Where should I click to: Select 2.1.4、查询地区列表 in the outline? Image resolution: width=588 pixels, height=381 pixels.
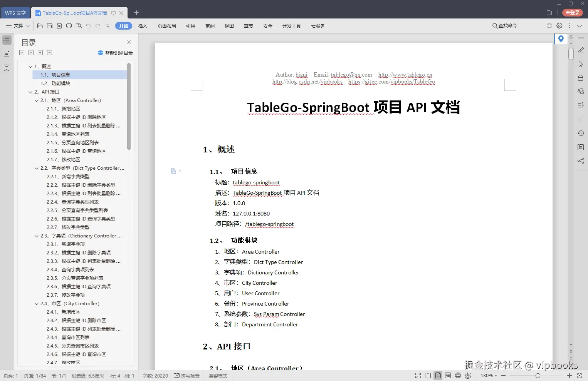coord(68,134)
